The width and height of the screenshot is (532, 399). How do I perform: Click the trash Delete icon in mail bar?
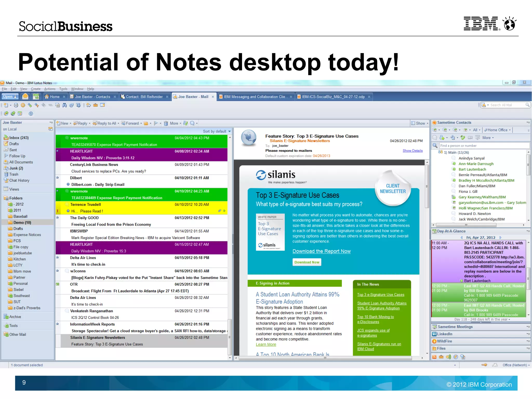tap(166, 123)
